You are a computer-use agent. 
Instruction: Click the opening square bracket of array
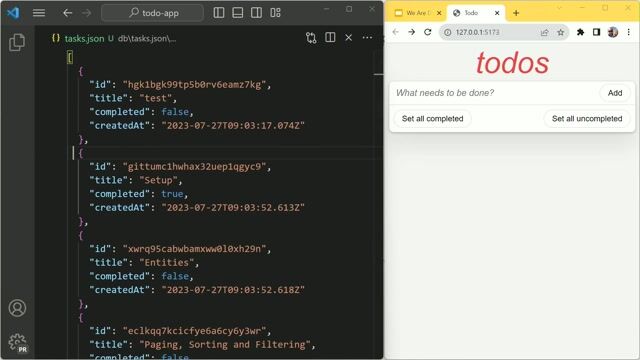click(x=70, y=57)
